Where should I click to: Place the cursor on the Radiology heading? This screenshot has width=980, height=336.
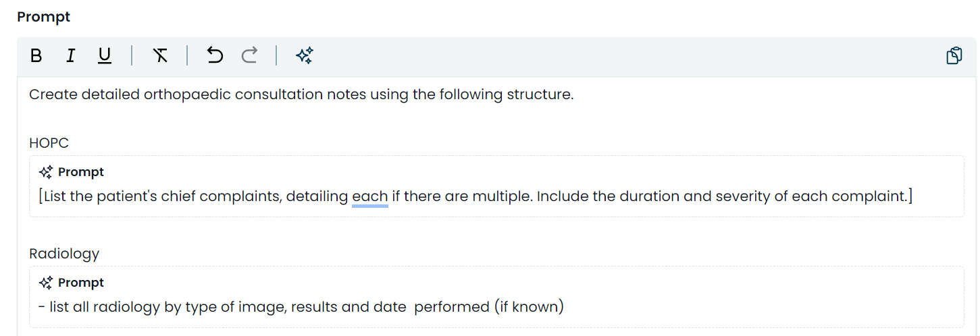(64, 254)
